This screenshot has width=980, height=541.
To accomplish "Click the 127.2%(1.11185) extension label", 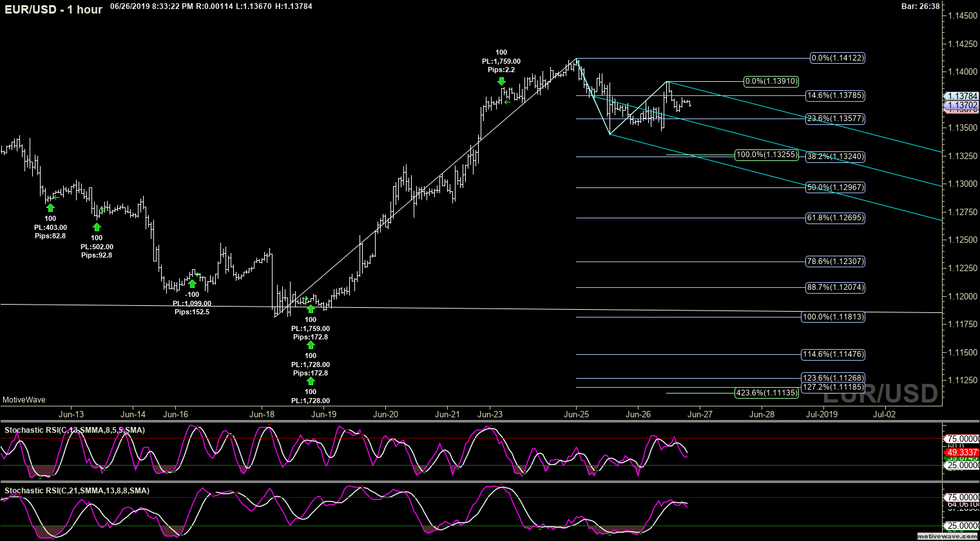I will pyautogui.click(x=833, y=387).
